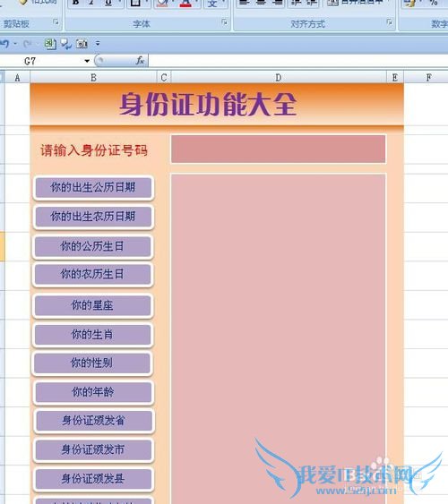Screen dimensions: 448x504
Task: Click the percent style button
Action: 433,3
